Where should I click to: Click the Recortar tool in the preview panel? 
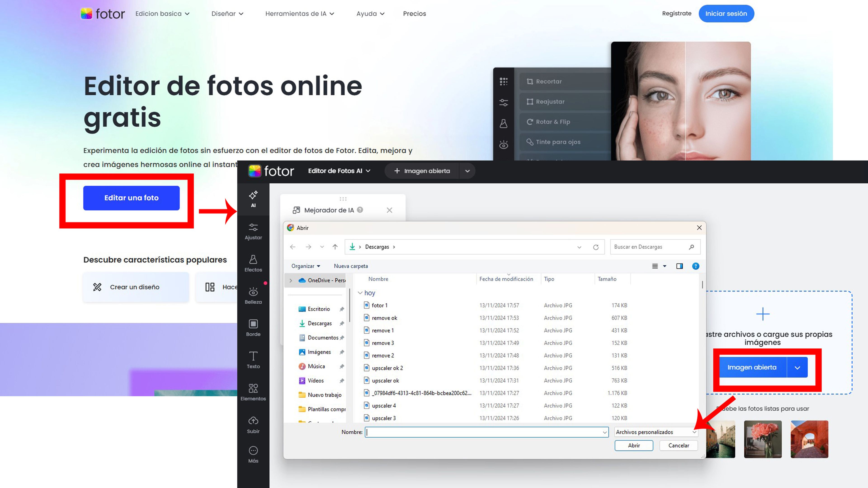click(565, 82)
